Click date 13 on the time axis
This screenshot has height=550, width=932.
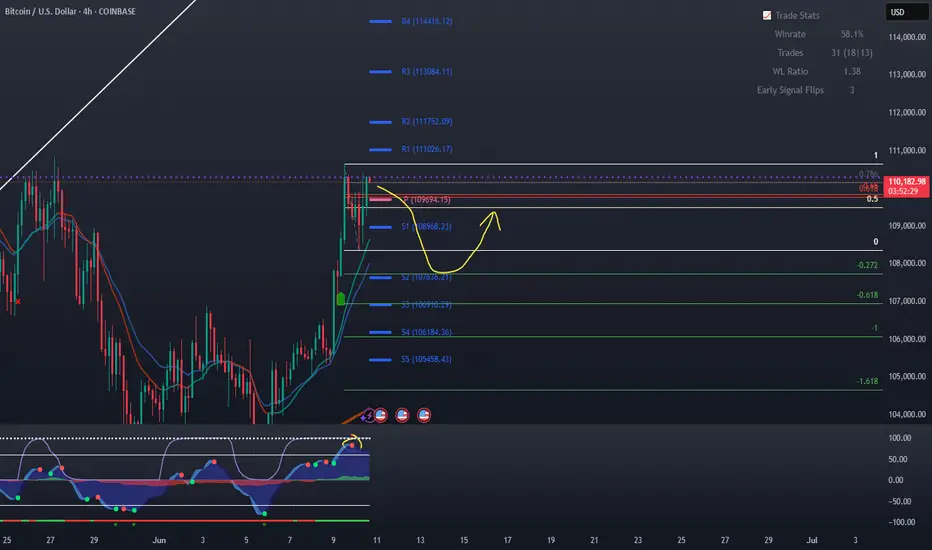[x=420, y=540]
